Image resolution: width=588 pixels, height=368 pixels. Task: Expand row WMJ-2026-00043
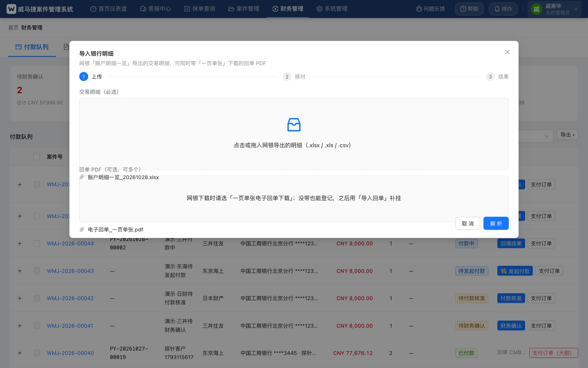pos(20,271)
